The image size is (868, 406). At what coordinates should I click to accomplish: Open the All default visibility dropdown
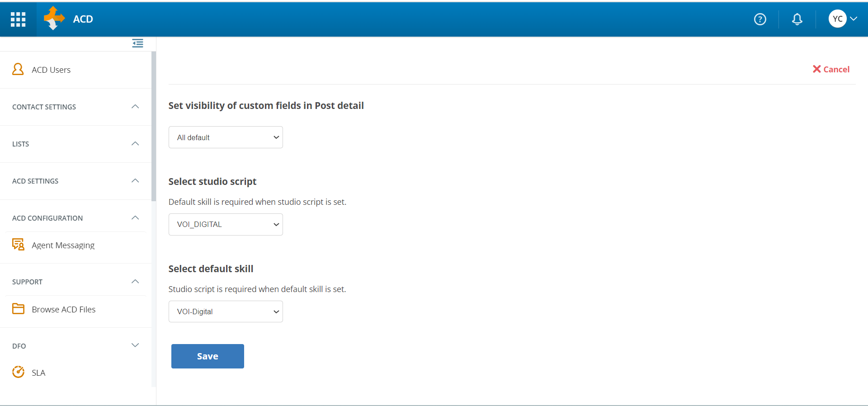226,137
